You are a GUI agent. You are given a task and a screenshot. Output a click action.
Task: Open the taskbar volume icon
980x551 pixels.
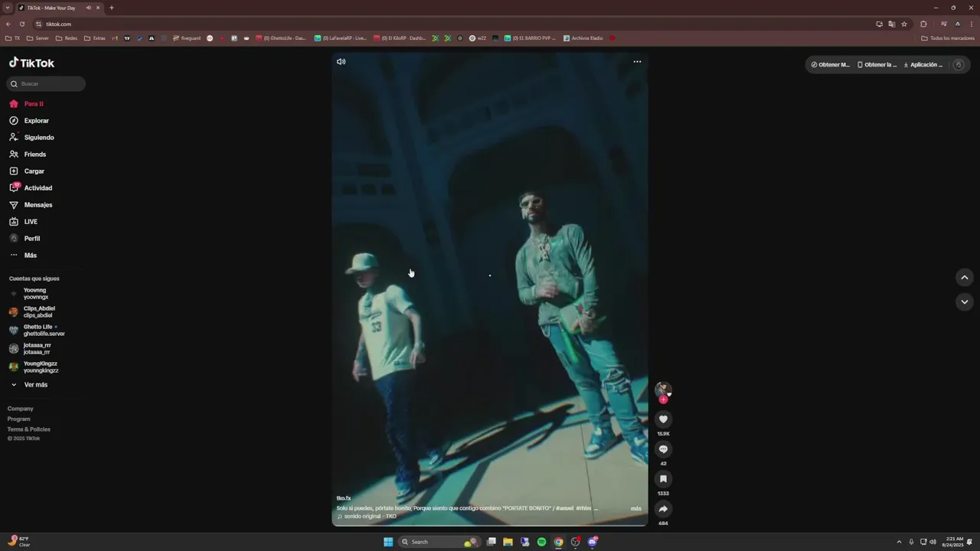pos(933,542)
